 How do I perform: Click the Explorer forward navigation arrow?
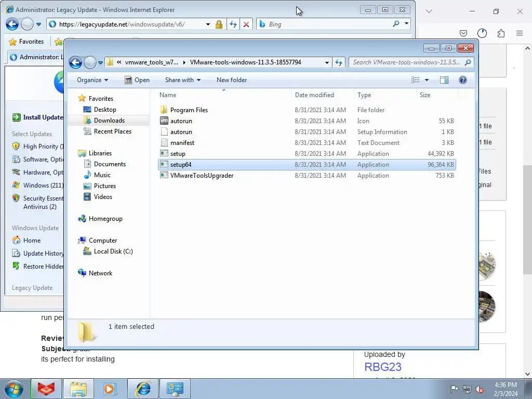click(90, 62)
